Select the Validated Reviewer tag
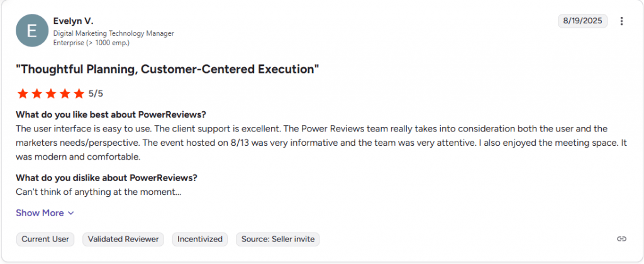 tap(123, 239)
